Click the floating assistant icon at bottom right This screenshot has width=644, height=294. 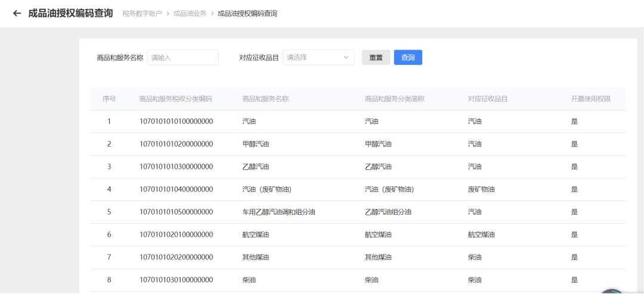614,290
